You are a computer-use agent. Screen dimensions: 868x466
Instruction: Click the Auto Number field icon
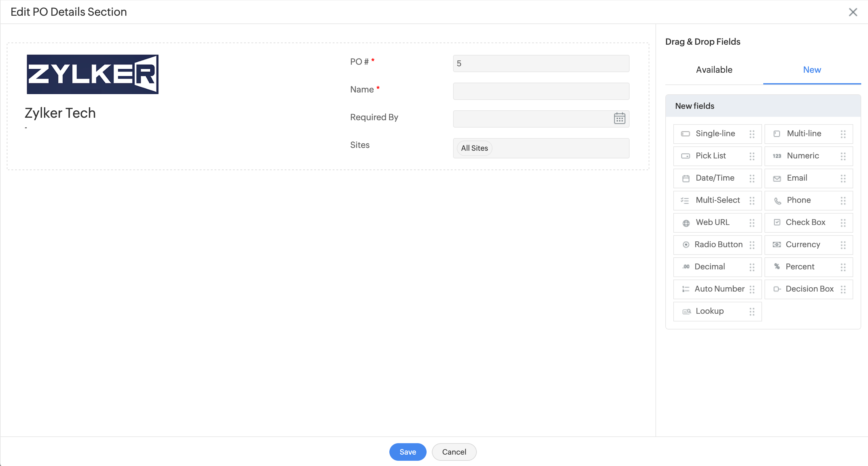[x=685, y=289]
